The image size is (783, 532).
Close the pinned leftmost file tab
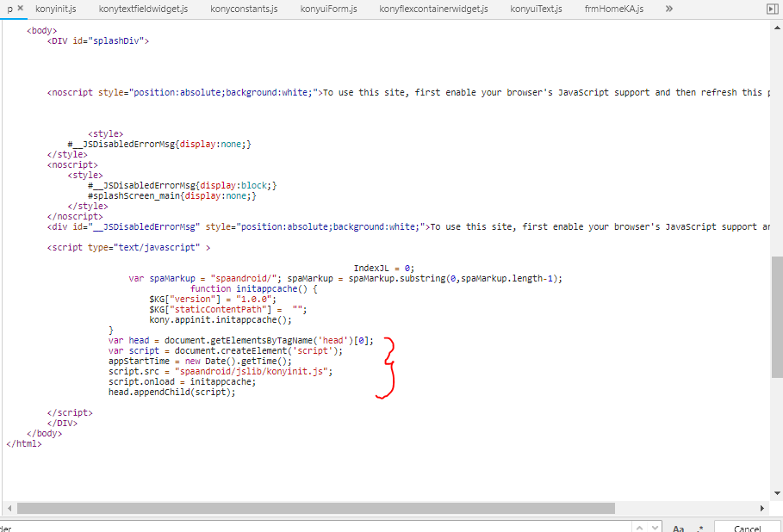(20, 8)
